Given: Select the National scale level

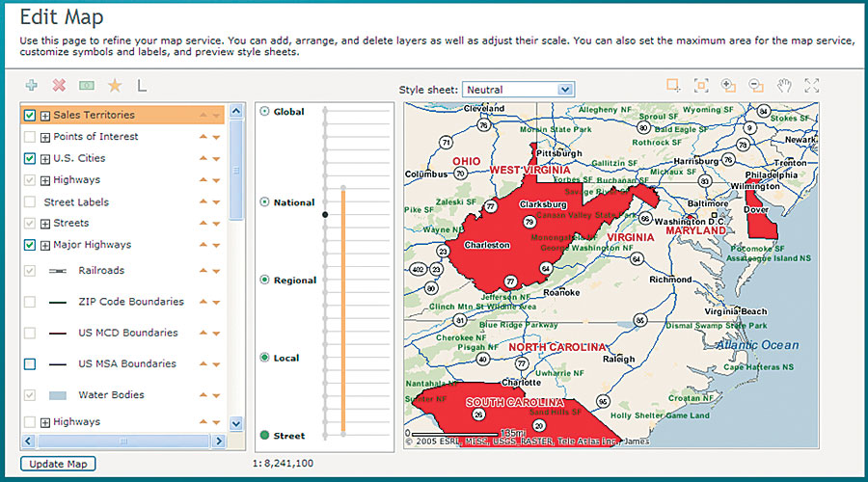Looking at the screenshot, I should point(264,202).
